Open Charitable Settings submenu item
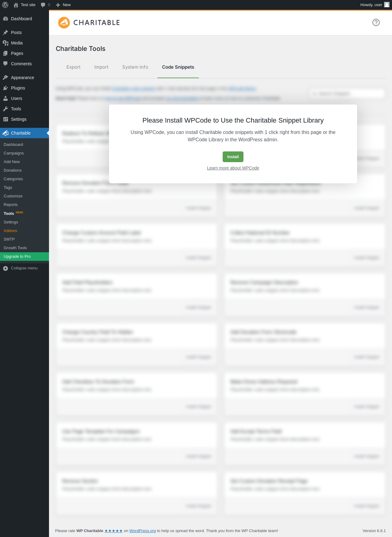Screen dimensions: 392x537 [x=24, y=222]
